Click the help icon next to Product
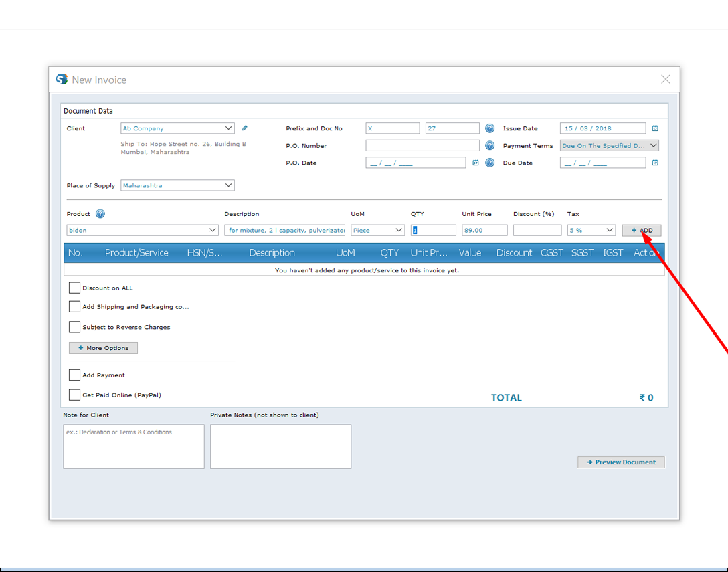Image resolution: width=728 pixels, height=572 pixels. pos(100,214)
